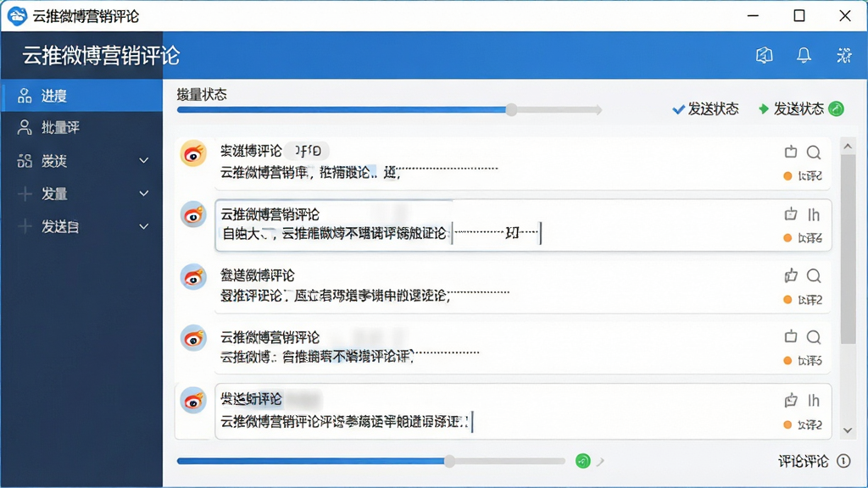Click the icon beside 发送 sidebar item

tap(25, 161)
